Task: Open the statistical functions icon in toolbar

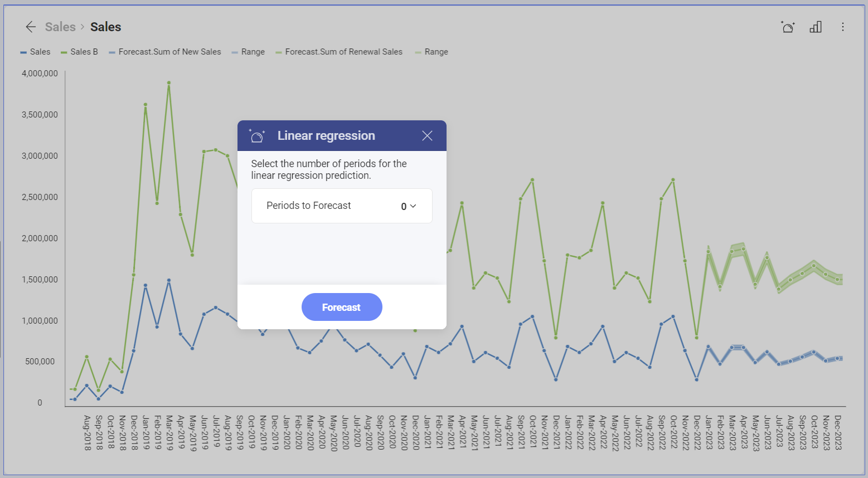Action: tap(788, 27)
